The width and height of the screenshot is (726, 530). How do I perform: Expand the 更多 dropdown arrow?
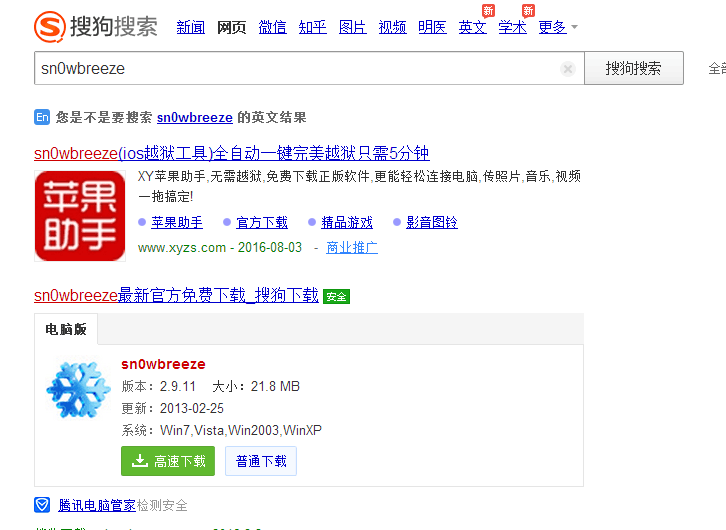point(574,27)
